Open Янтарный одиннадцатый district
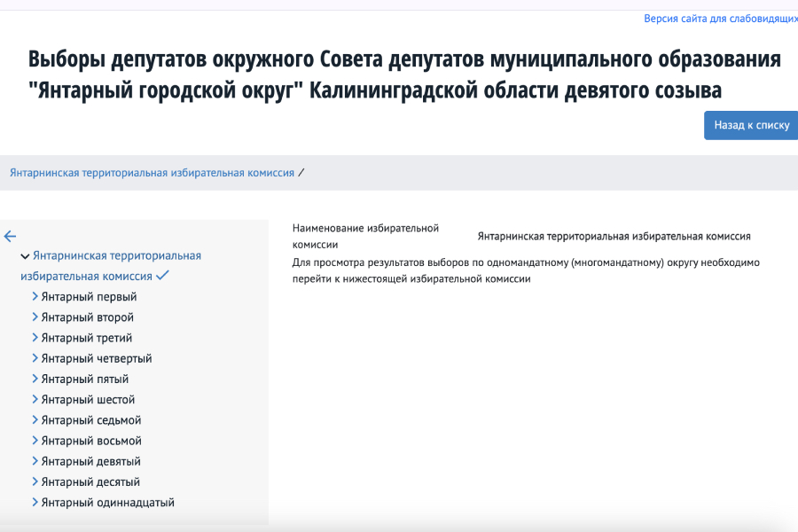Screen dimensions: 798x532 point(107,503)
